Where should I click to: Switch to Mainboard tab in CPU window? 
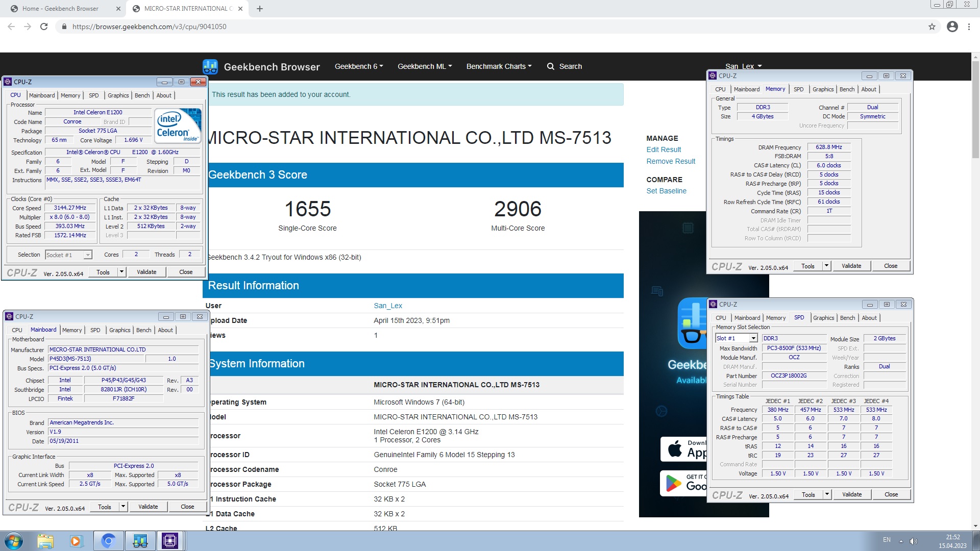[x=42, y=95]
